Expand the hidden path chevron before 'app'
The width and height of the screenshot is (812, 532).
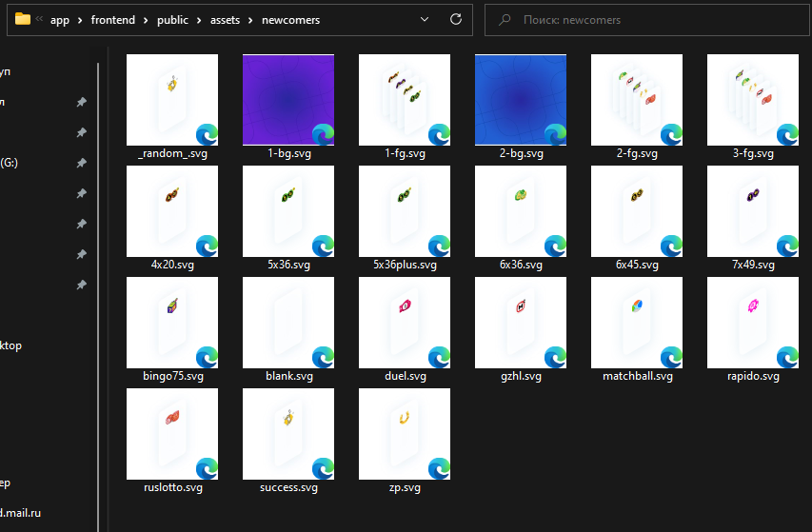(40, 19)
